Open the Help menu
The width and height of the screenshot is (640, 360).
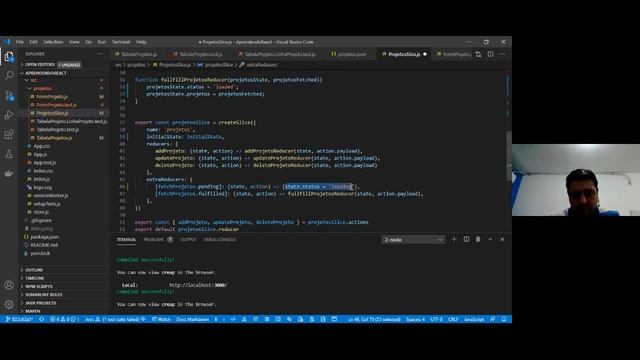[141, 42]
